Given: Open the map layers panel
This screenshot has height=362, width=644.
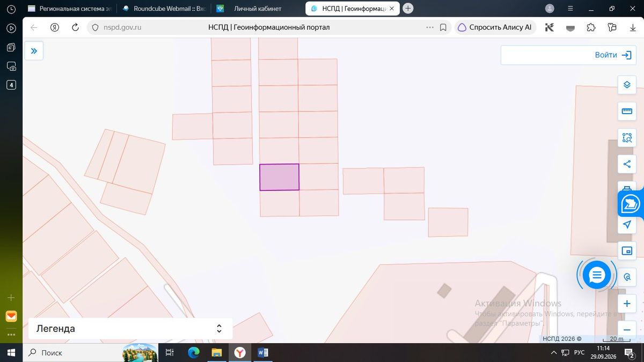Looking at the screenshot, I should [627, 85].
